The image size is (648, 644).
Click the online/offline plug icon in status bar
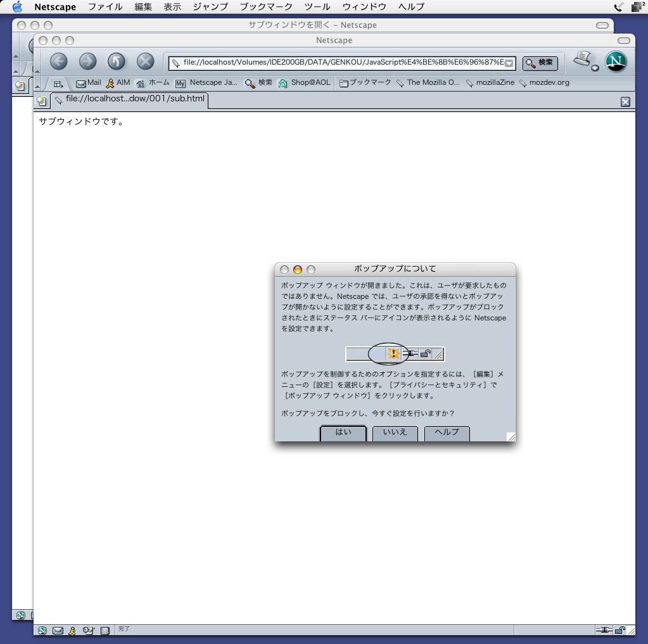click(x=604, y=630)
